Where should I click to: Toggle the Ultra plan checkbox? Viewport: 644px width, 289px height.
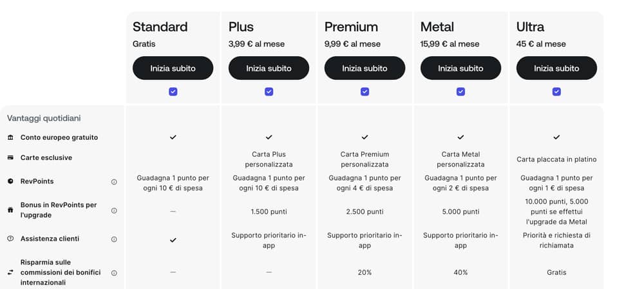pyautogui.click(x=556, y=92)
